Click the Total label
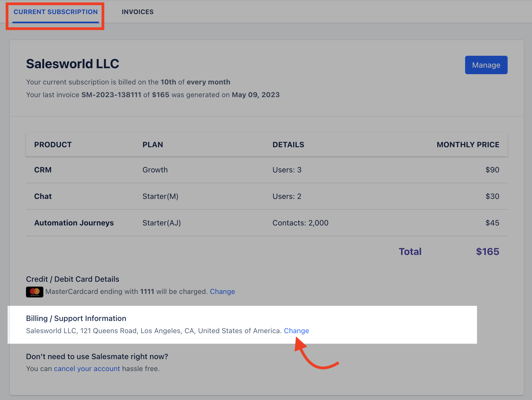 tap(410, 251)
